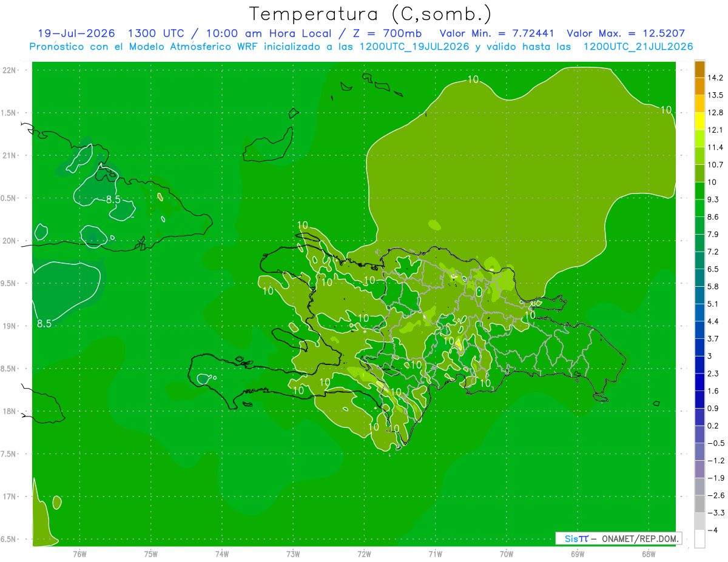Click the "1200UTC_21JUL2026" valid-until text
The image size is (728, 562).
click(638, 47)
